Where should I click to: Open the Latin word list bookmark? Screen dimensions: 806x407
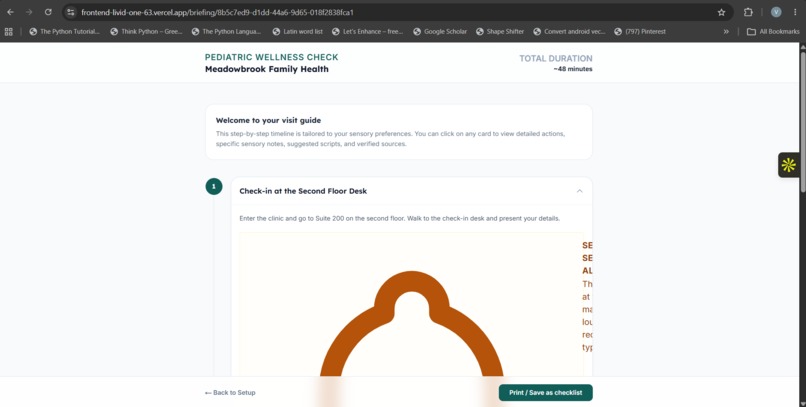(x=298, y=31)
